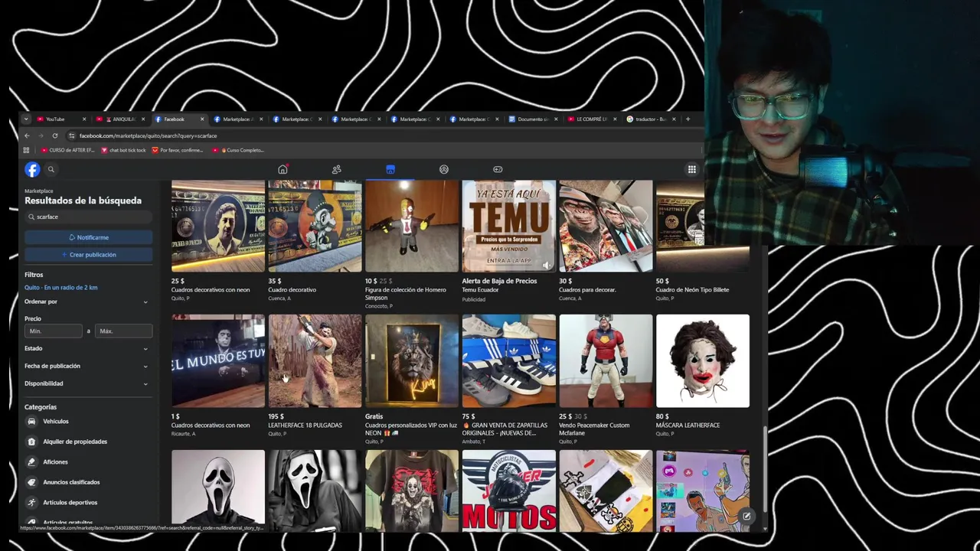This screenshot has width=980, height=551.
Task: Click "Alerta de Baja de Precios" ad title
Action: click(499, 281)
